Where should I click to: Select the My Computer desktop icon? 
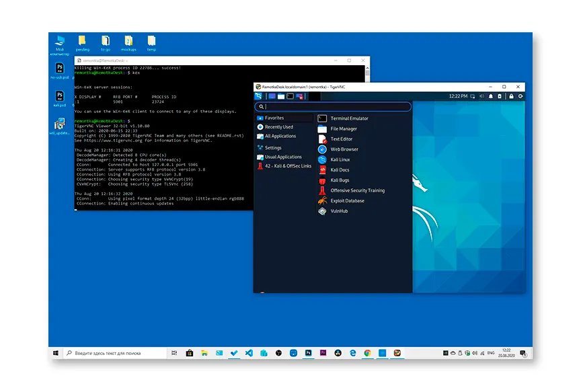point(60,45)
